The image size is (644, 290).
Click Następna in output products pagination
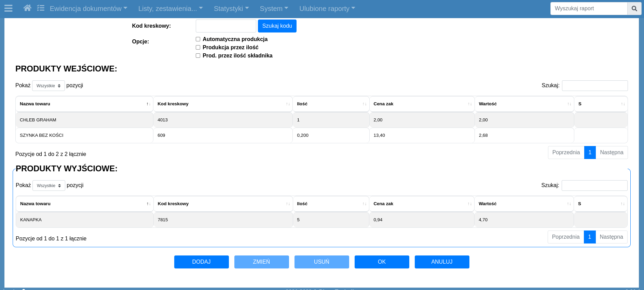coord(611,237)
